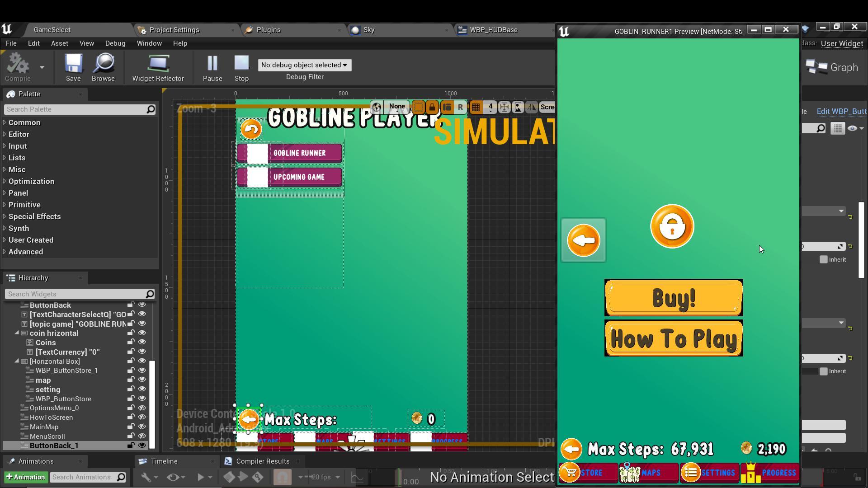Collapse the coin hrizontal hierarchy item
Viewport: 868px width, 488px height.
coord(17,333)
